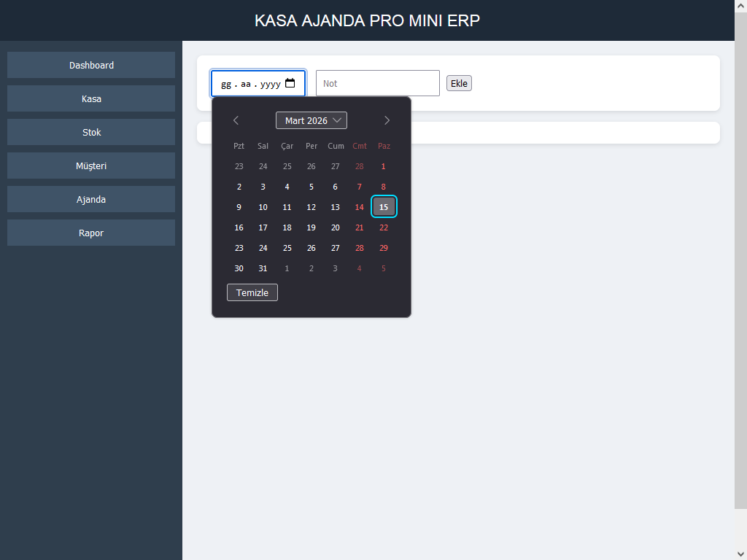Select Saturday March 7 in date picker
This screenshot has width=747, height=560.
point(360,187)
